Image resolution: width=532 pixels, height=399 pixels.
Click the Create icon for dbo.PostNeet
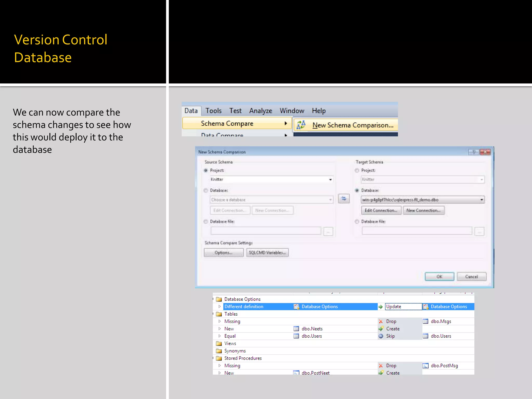coord(381,373)
